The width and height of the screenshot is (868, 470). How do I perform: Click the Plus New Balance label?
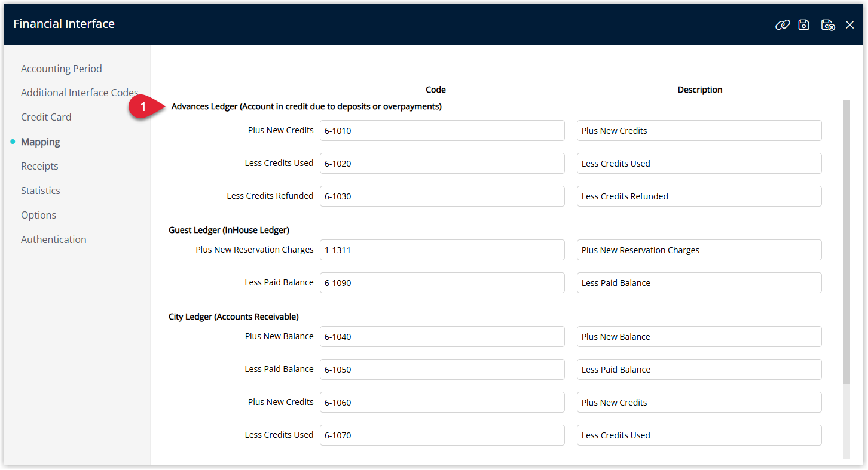point(279,336)
